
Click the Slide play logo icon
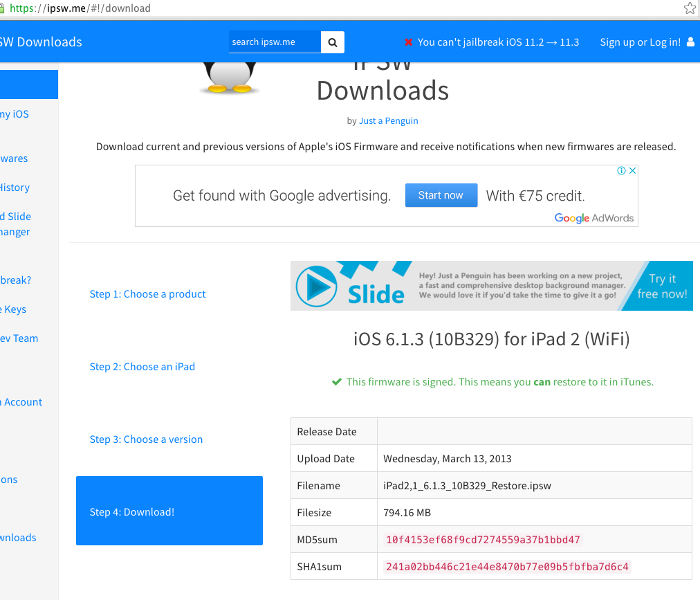point(317,287)
